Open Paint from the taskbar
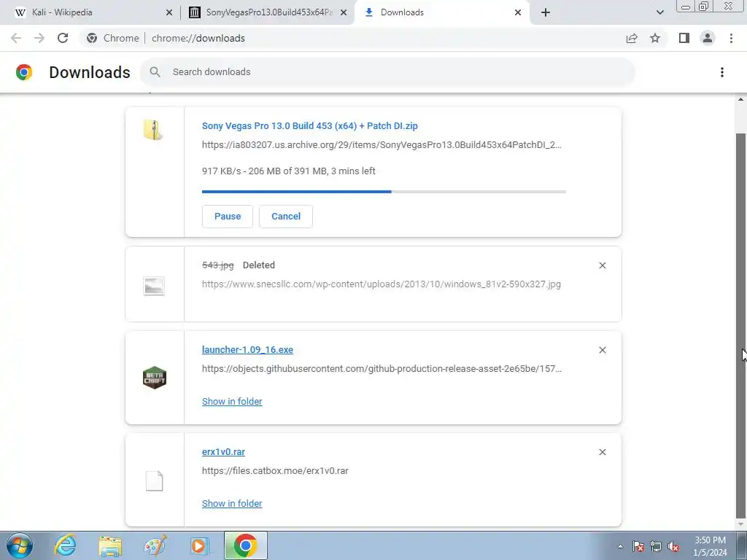Image resolution: width=747 pixels, height=560 pixels. 155,545
